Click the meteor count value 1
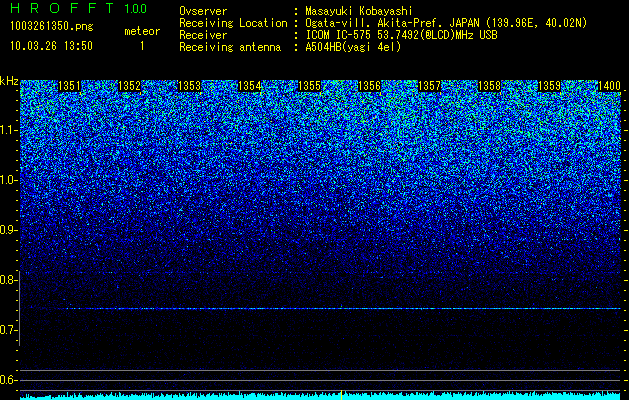 click(142, 46)
